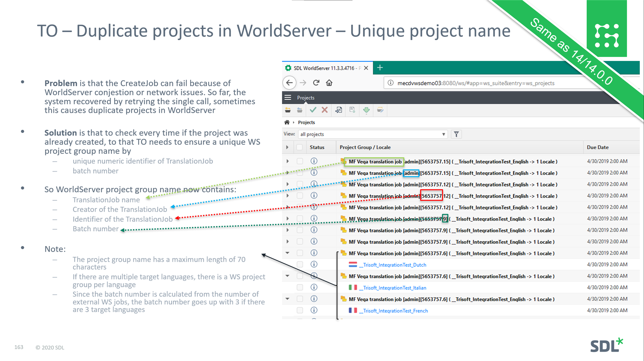Image resolution: width=644 pixels, height=361 pixels.
Task: Open the Trisoft_IntegrationTest_Italian link
Action: point(392,288)
